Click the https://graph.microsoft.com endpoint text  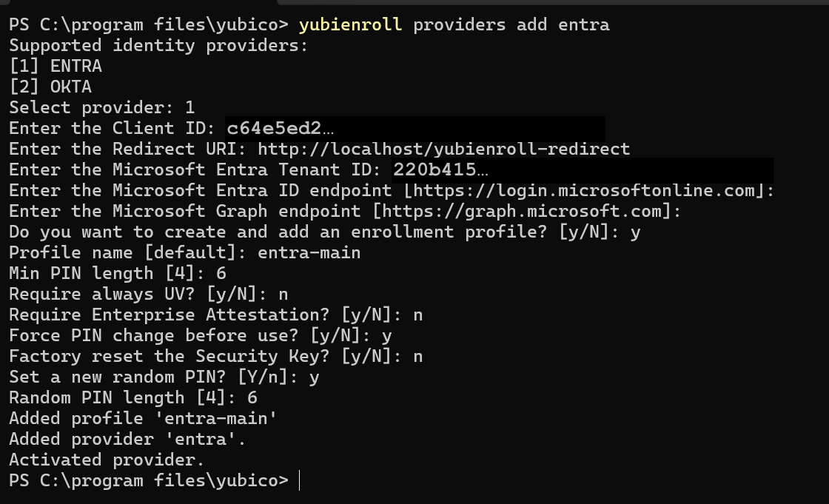(522, 212)
